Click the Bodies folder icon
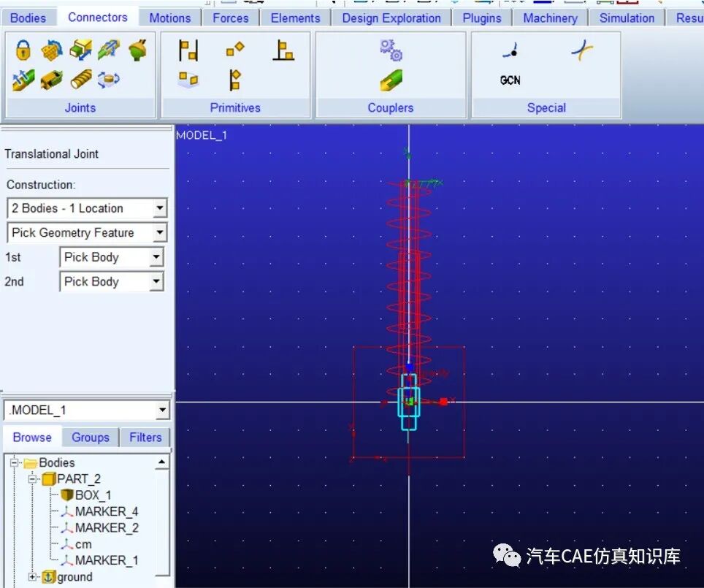704x588 pixels. tap(30, 462)
